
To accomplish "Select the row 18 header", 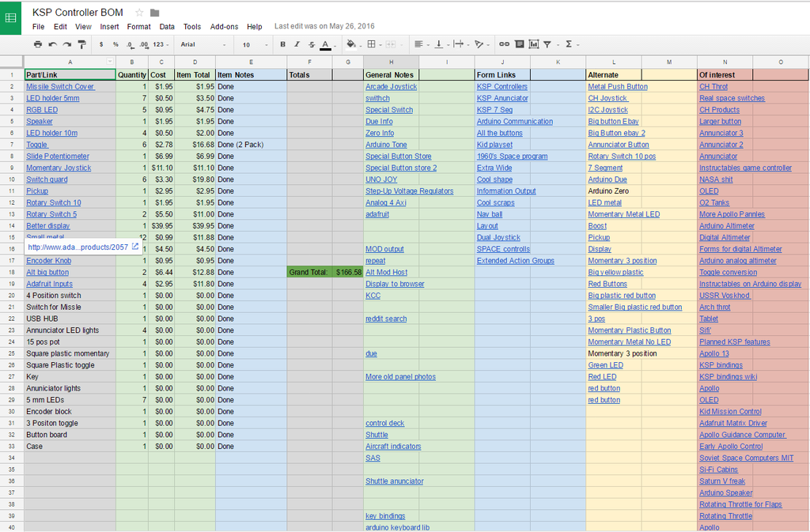I will pyautogui.click(x=11, y=272).
